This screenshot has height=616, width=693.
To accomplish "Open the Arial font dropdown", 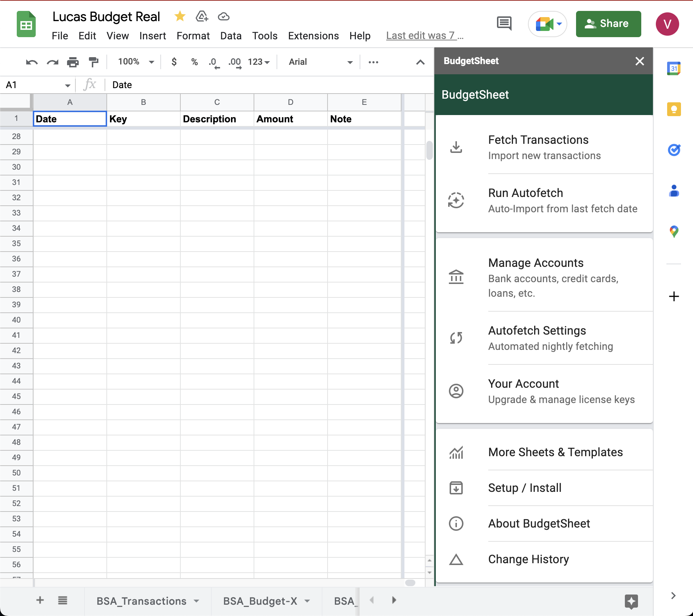I will [x=321, y=62].
